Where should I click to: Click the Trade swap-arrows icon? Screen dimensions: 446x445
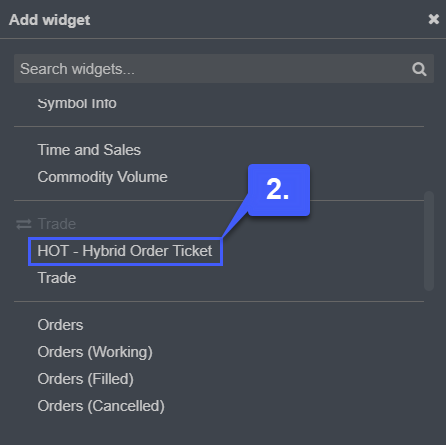pyautogui.click(x=24, y=224)
